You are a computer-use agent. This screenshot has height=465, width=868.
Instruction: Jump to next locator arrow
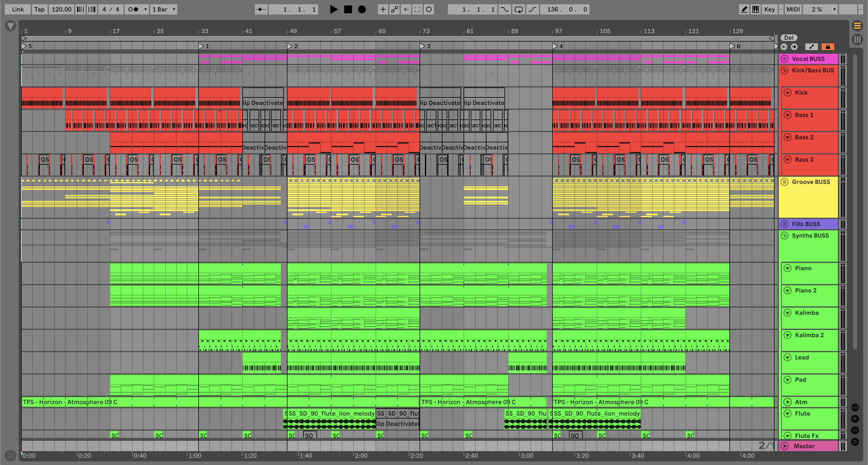794,46
